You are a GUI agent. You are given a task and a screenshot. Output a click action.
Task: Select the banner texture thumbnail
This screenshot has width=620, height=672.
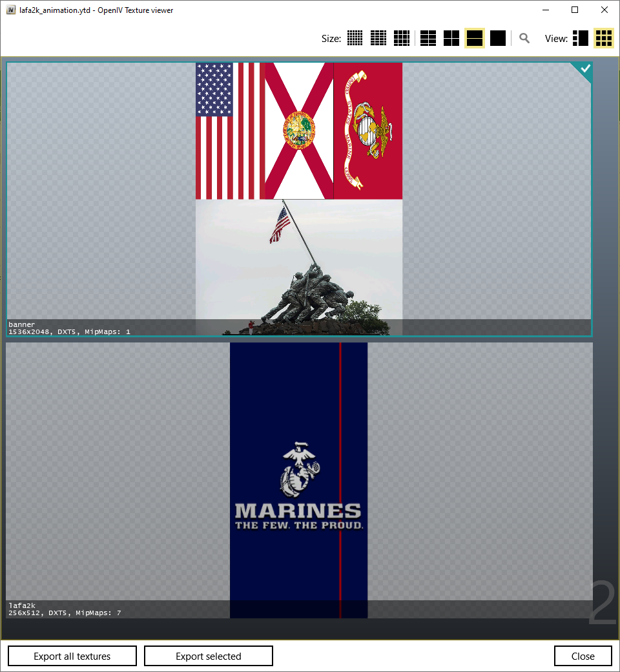tap(299, 199)
